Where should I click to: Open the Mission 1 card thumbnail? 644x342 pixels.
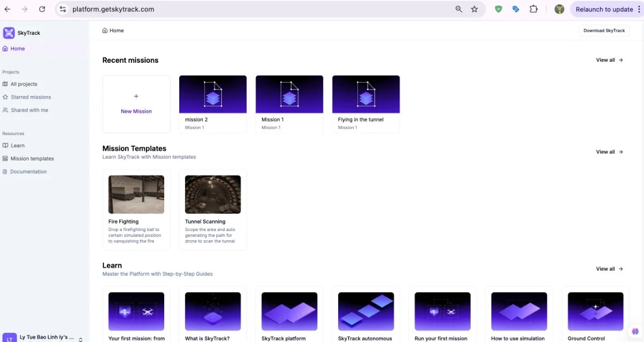click(x=289, y=94)
